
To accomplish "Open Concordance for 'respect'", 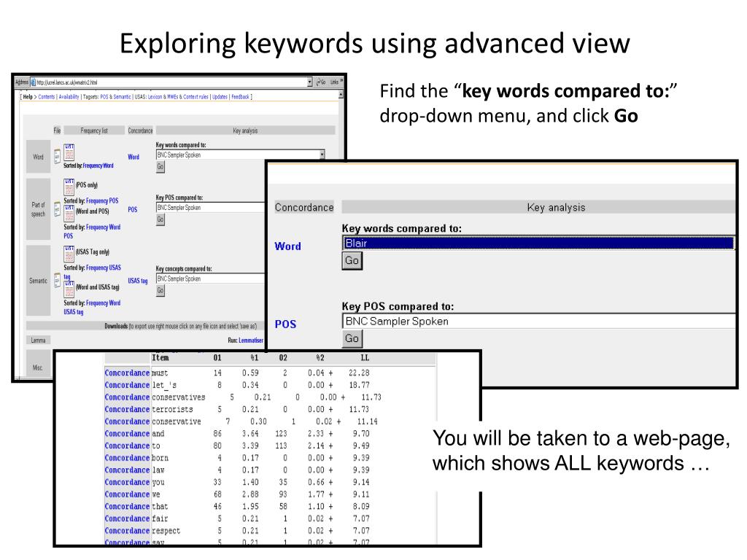I will point(127,531).
